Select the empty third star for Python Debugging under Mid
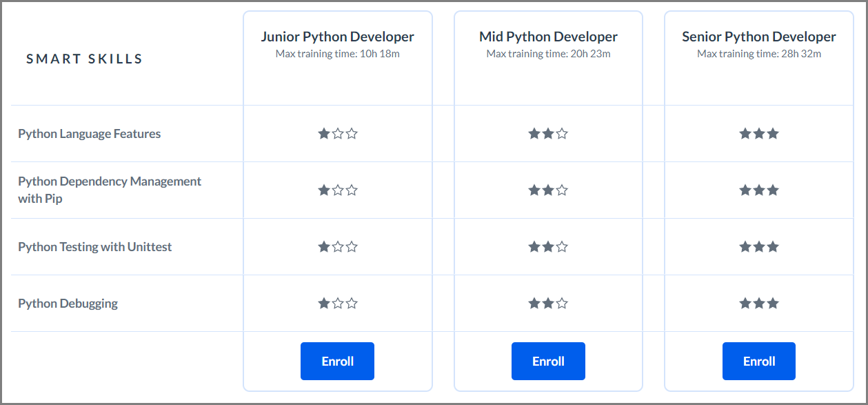This screenshot has width=868, height=405. (x=563, y=303)
